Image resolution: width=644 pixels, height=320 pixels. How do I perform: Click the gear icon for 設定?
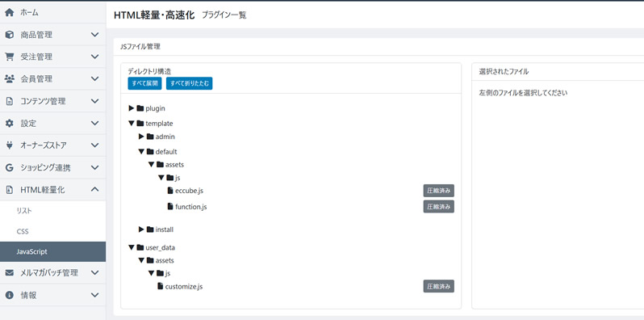[9, 123]
